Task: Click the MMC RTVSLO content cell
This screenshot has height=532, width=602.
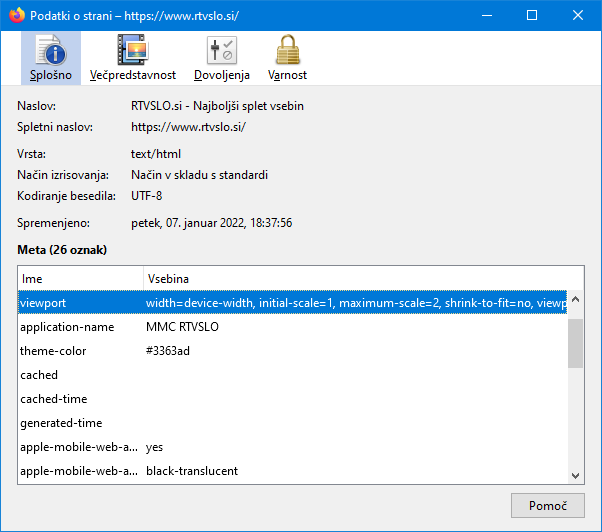Action: pos(182,327)
